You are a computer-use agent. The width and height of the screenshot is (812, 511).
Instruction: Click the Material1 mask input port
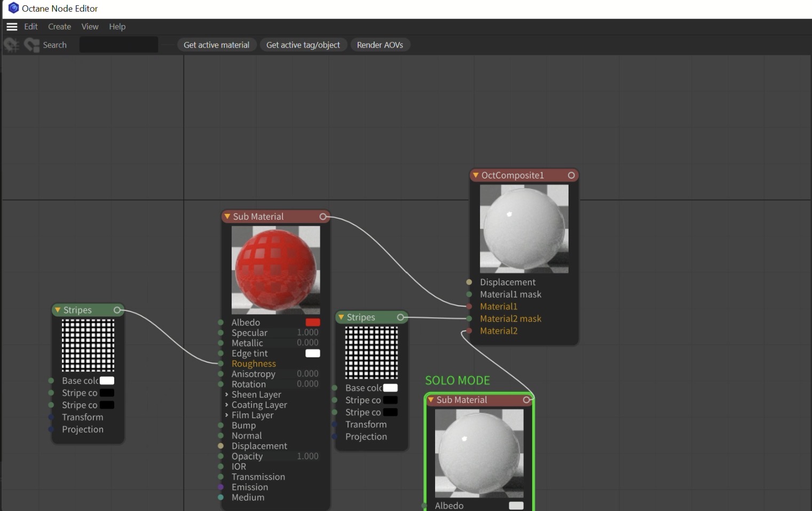point(469,294)
